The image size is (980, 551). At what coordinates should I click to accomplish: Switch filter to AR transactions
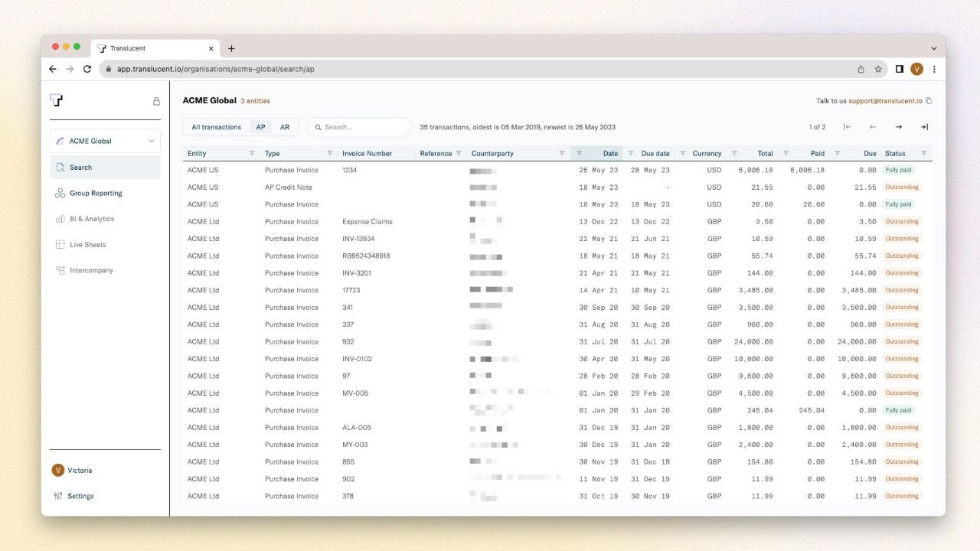285,127
